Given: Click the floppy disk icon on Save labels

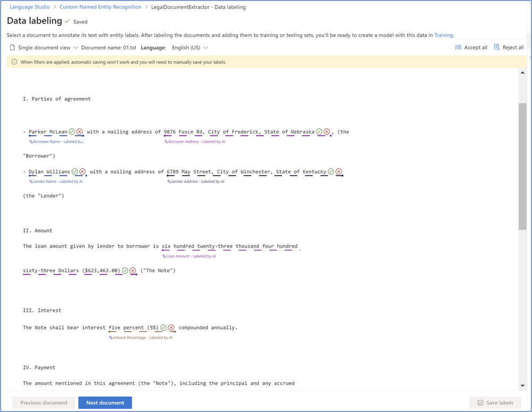Looking at the screenshot, I should (480, 402).
